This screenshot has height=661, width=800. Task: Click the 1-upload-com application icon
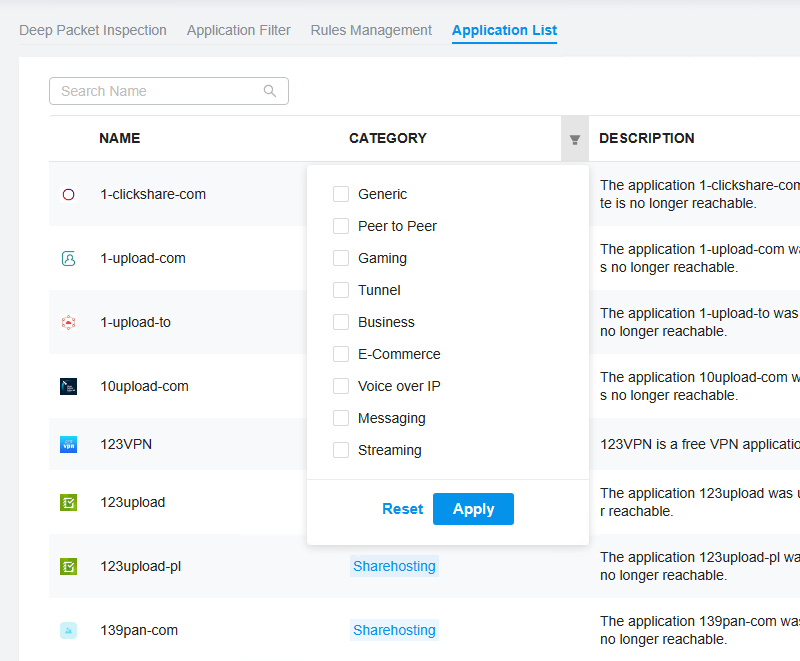pyautogui.click(x=68, y=258)
